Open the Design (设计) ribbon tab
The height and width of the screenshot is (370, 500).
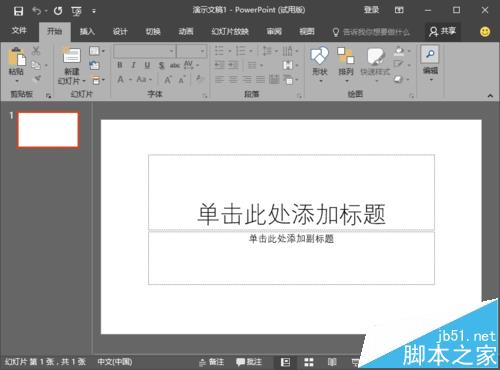click(120, 32)
